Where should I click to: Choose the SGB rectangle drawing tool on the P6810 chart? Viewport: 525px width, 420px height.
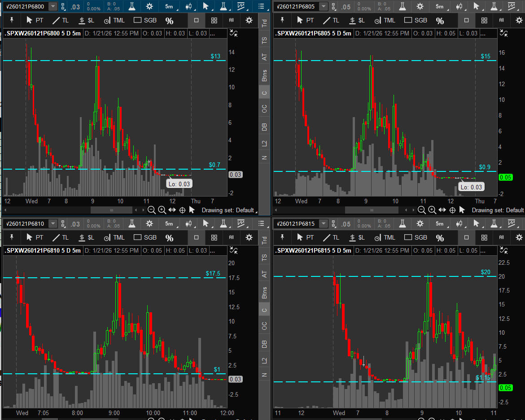point(145,237)
